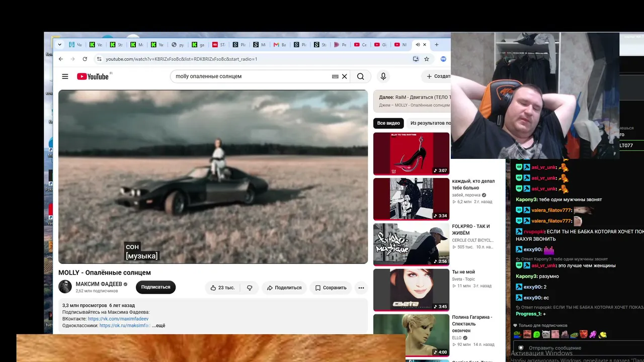Switch to the 'ga' Kick tab

(198, 45)
